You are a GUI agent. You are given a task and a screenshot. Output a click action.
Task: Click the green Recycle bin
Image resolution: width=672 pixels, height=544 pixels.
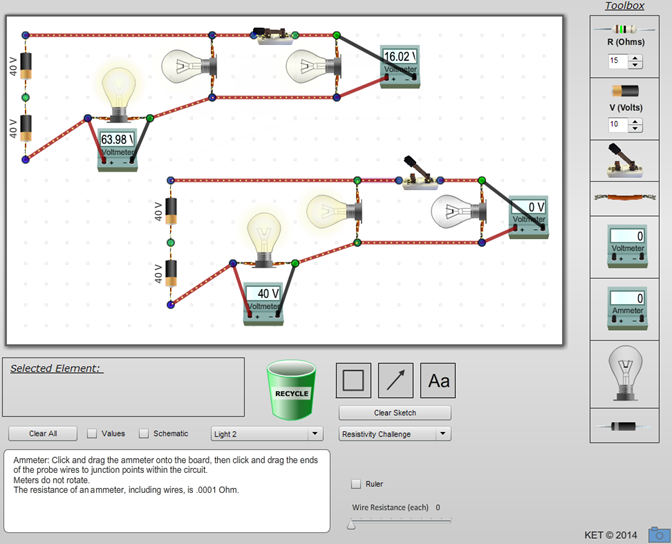coord(291,388)
